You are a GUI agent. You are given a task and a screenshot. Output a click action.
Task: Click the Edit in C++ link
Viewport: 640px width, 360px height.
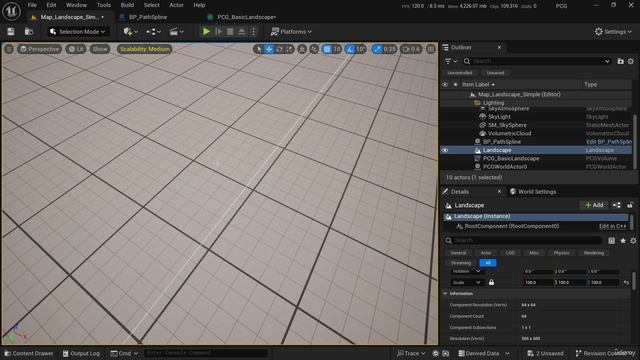tap(612, 226)
